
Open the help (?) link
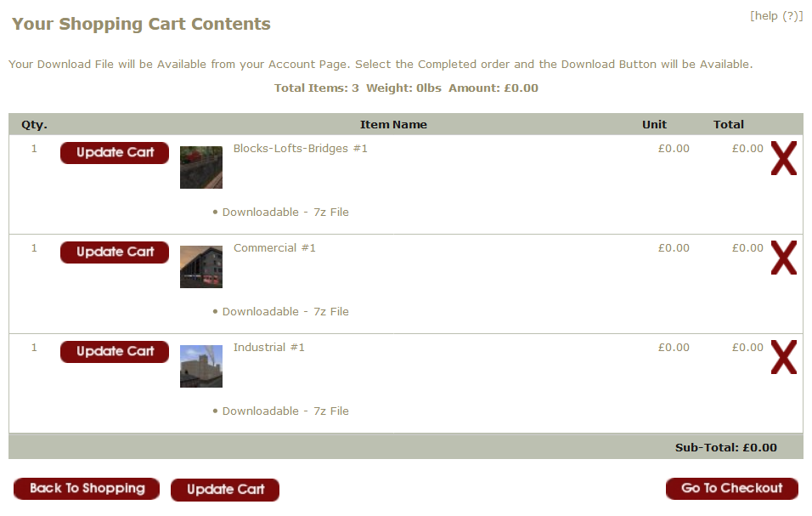tap(775, 16)
